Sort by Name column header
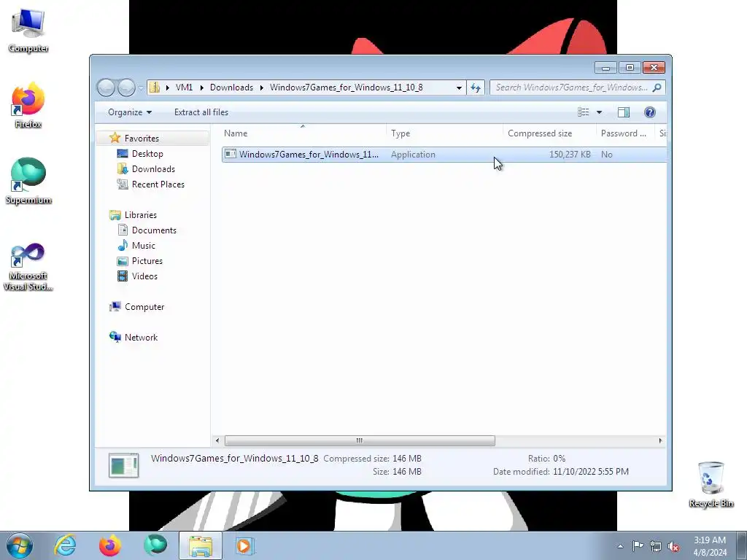This screenshot has height=560, width=747. point(303,133)
